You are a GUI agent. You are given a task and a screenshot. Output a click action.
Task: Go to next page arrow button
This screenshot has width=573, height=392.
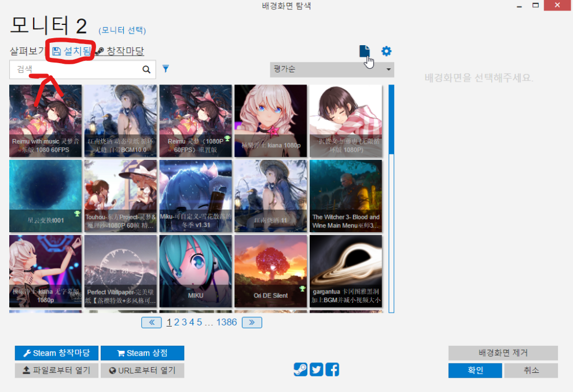pos(252,323)
